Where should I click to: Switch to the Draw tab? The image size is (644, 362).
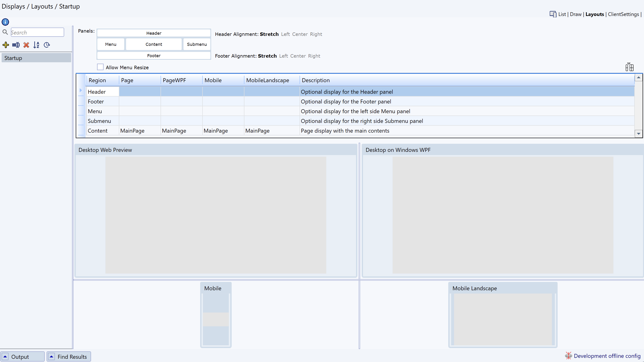[x=575, y=14]
